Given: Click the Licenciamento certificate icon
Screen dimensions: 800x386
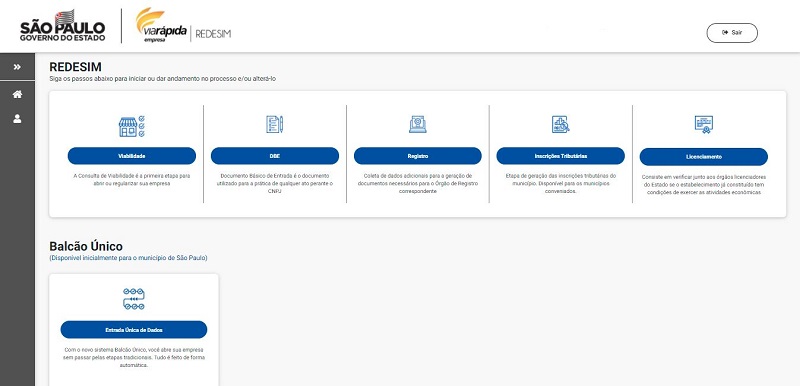Looking at the screenshot, I should click(704, 124).
